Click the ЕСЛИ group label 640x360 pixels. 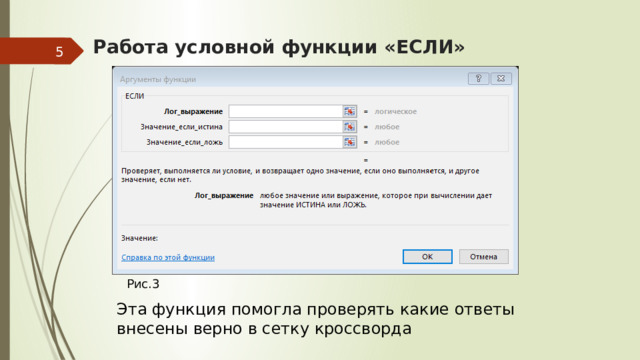(x=135, y=96)
